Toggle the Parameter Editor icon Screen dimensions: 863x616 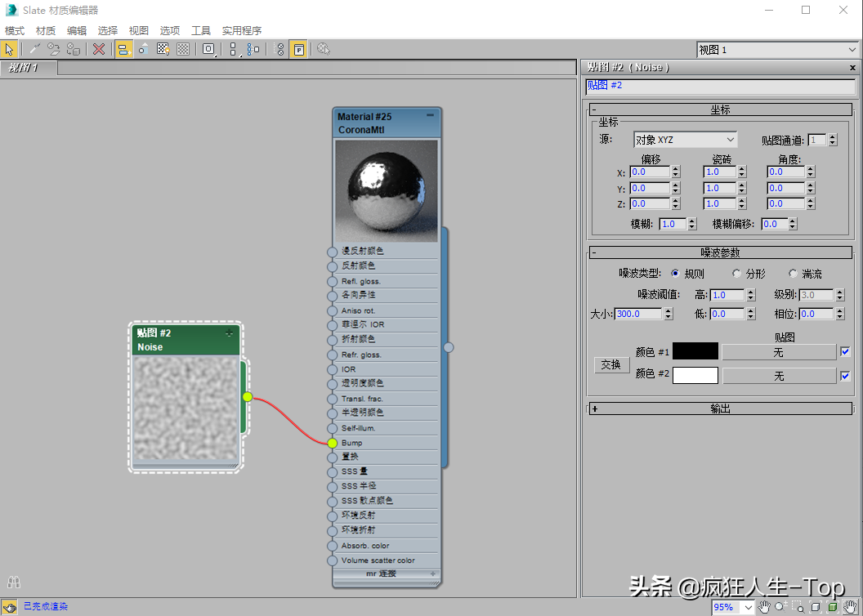point(298,49)
